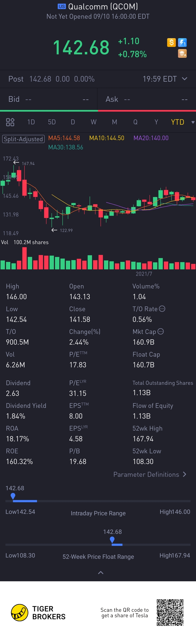This screenshot has width=196, height=644.
Task: Tap the Tiger Brokers logo
Action: [x=19, y=613]
